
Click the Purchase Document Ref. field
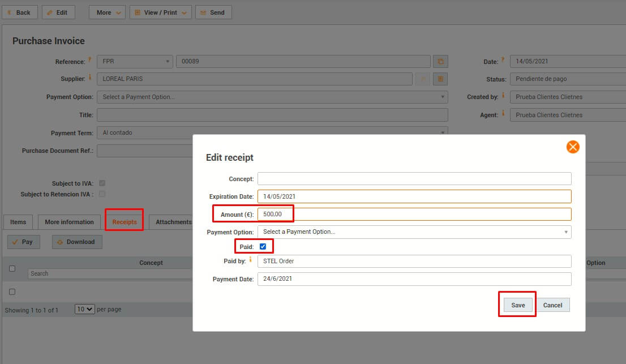pos(145,151)
